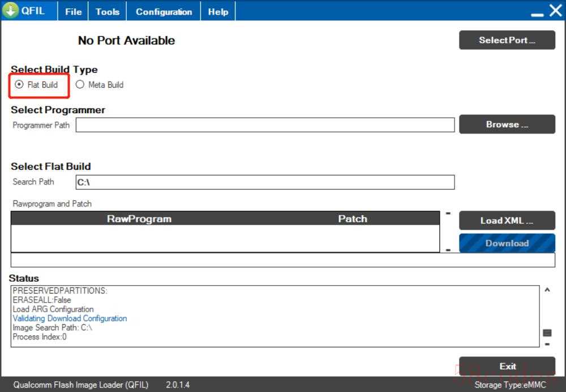Select the Meta Build radio button
This screenshot has height=392, width=566.
(x=80, y=85)
